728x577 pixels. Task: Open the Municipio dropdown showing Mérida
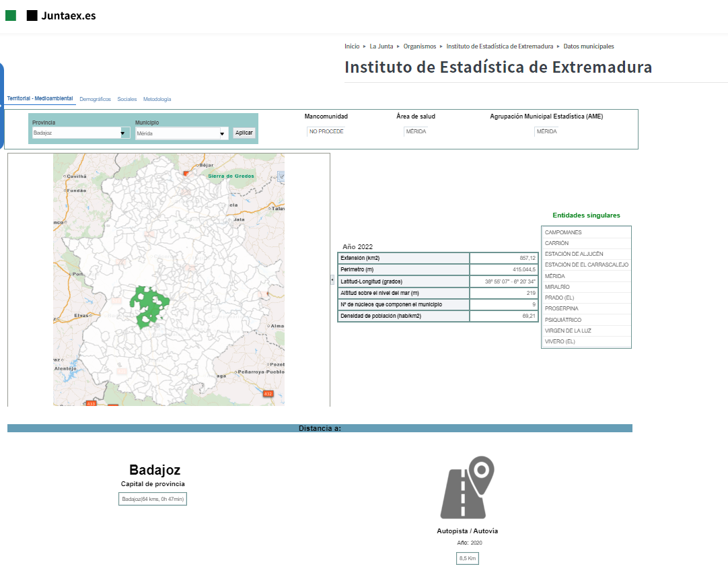click(x=182, y=133)
